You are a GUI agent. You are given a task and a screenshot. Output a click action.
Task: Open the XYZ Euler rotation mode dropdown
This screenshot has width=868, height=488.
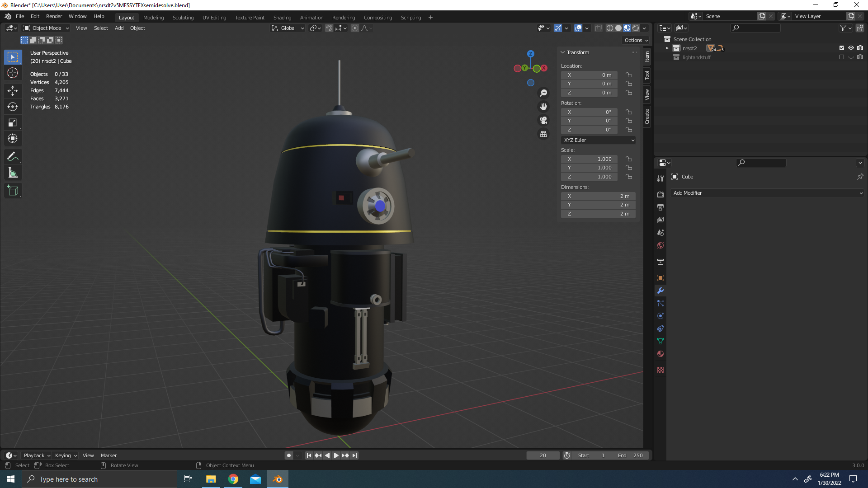(x=599, y=140)
